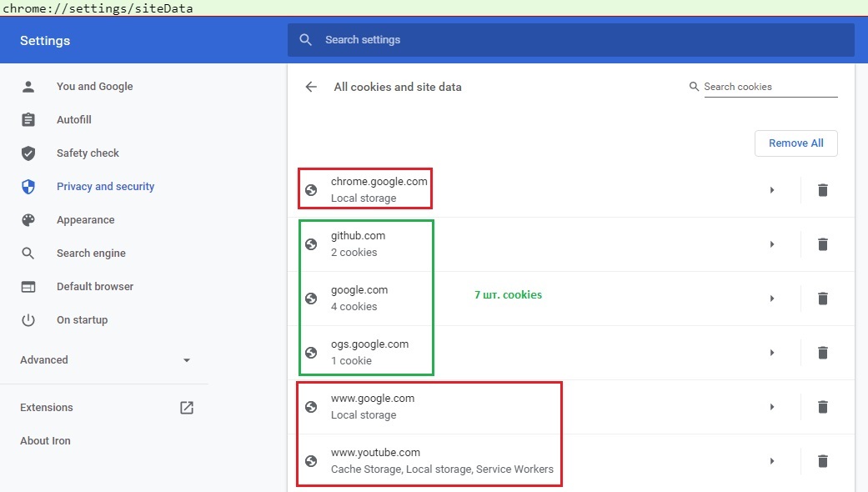The image size is (868, 492).
Task: Focus the Search settings box
Action: [x=570, y=40]
